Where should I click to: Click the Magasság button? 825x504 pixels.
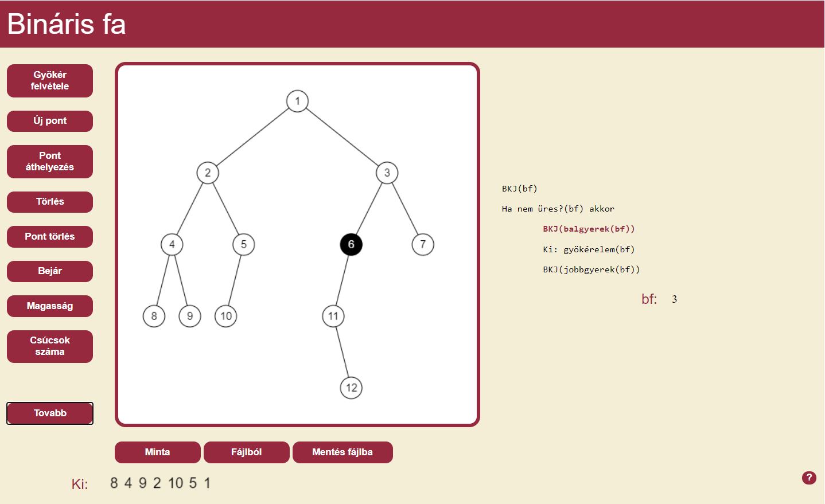(50, 306)
